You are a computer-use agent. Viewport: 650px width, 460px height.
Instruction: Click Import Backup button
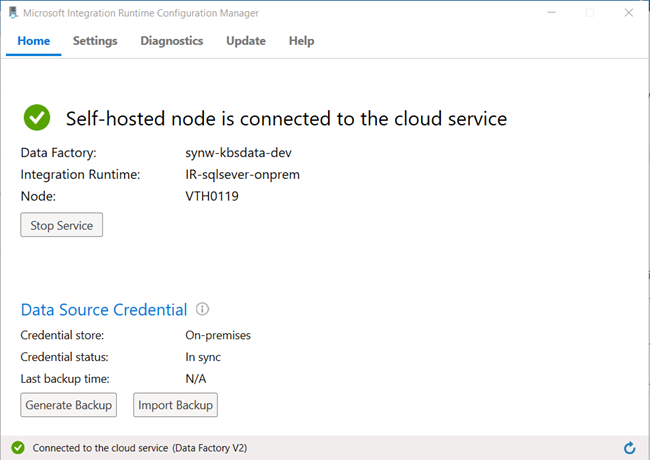click(175, 405)
